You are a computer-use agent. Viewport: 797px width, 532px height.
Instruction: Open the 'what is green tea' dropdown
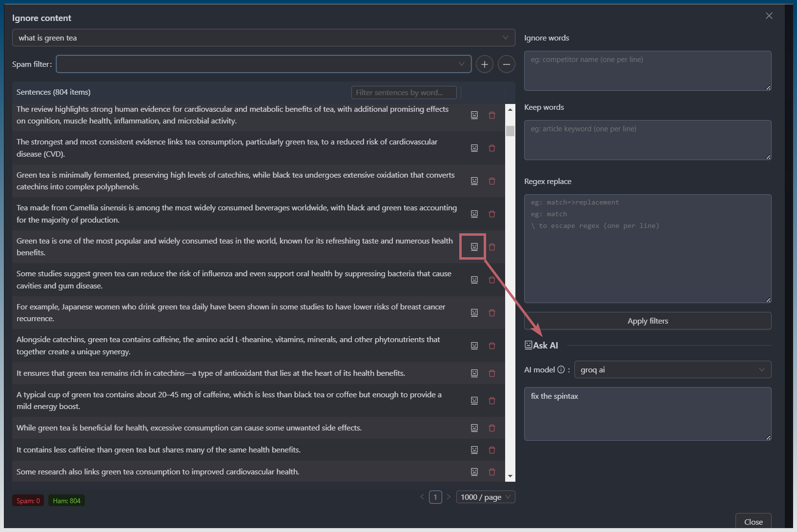[263, 38]
